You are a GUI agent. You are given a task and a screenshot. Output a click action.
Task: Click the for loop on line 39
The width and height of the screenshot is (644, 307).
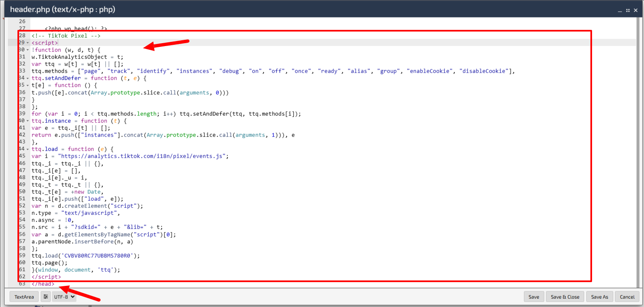click(x=166, y=114)
